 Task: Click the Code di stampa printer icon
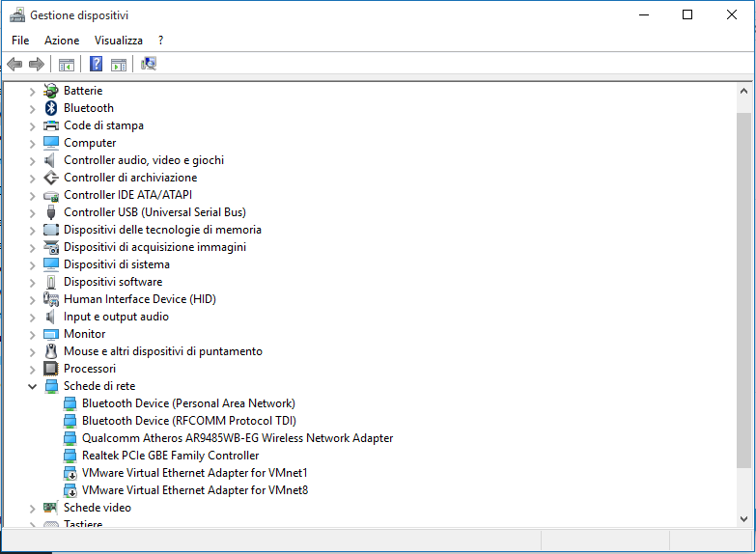pos(51,125)
